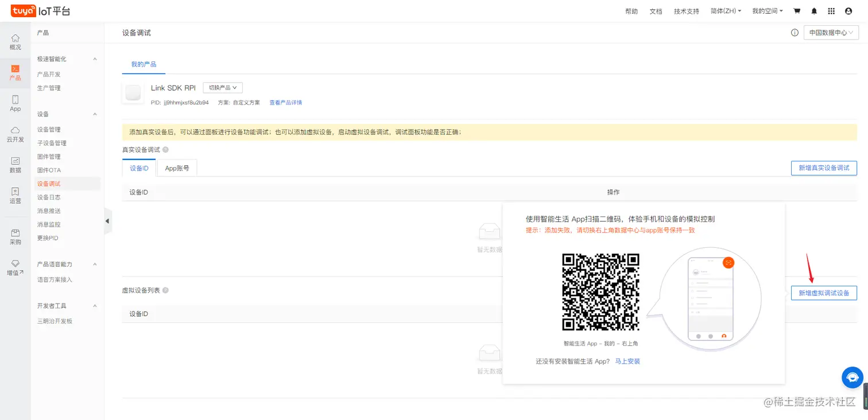Open 技术支持 in the top navigation

(687, 11)
